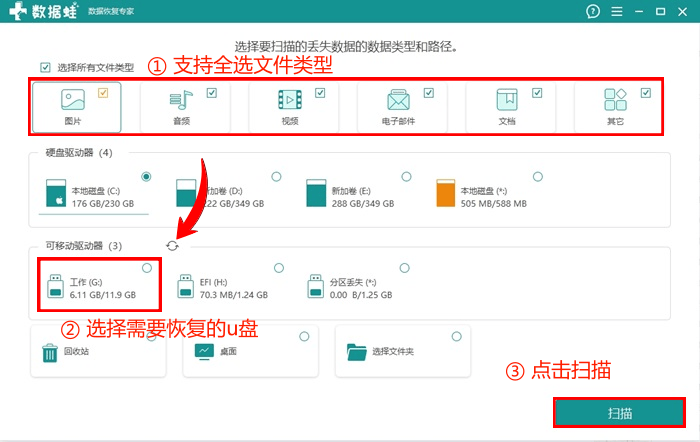700x442 pixels.
Task: Click the 176 GB/230 GB size text
Action: point(103,204)
